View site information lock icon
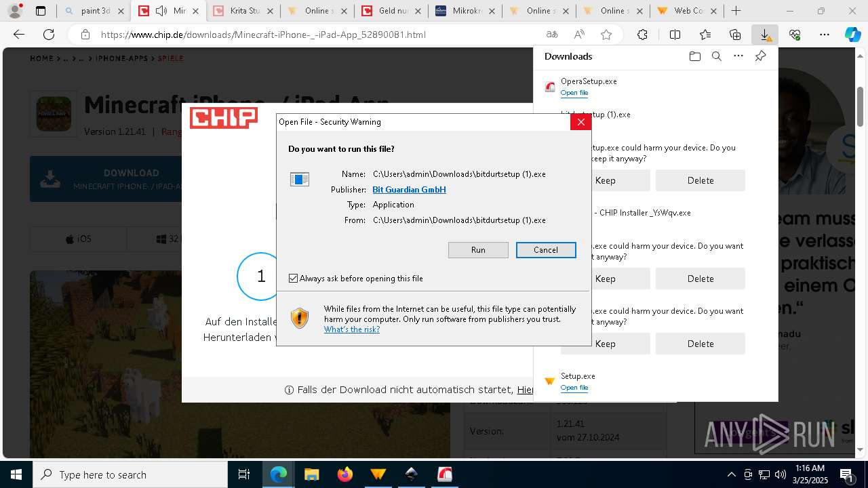This screenshot has height=488, width=868. pyautogui.click(x=85, y=35)
